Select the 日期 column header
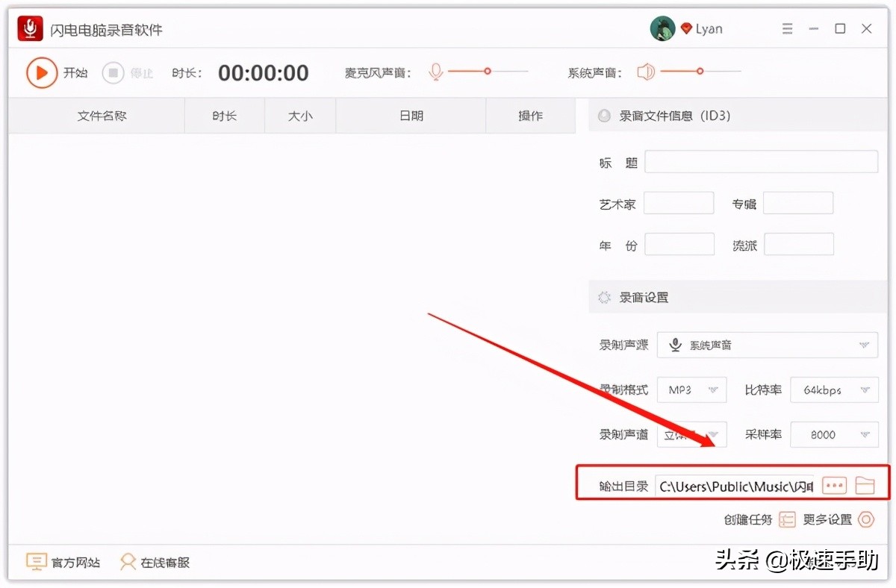The width and height of the screenshot is (896, 588). 410,116
